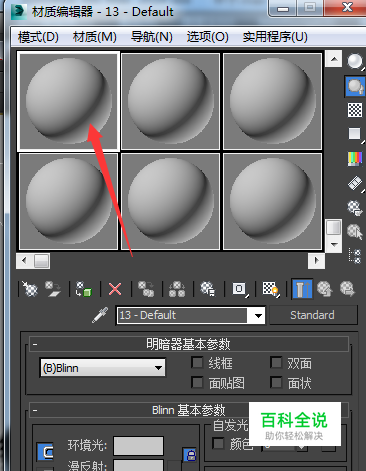Toggle the Show End Result button
Screen dimensions: 366x471
pyautogui.click(x=302, y=289)
